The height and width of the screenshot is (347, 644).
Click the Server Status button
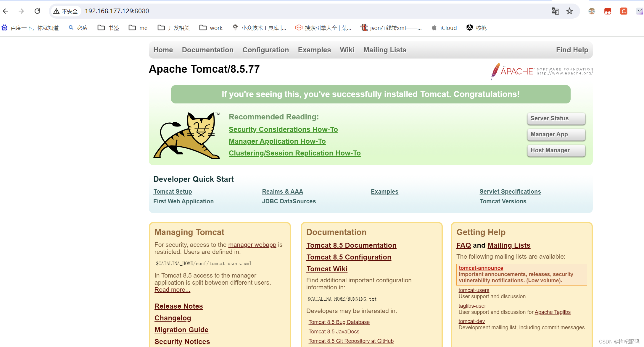coord(556,119)
